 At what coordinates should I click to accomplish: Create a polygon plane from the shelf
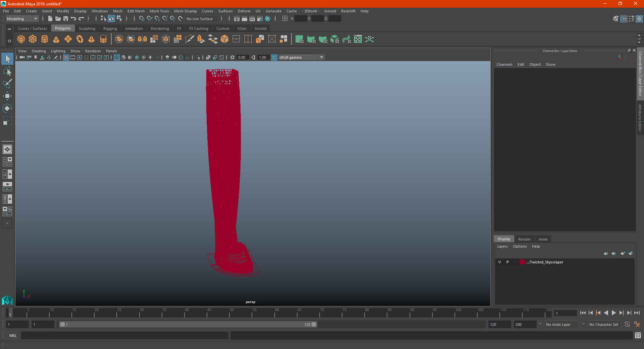68,39
